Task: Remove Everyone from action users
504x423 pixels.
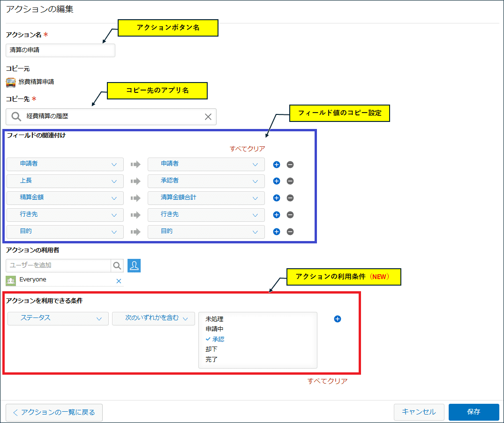Action: coord(119,281)
